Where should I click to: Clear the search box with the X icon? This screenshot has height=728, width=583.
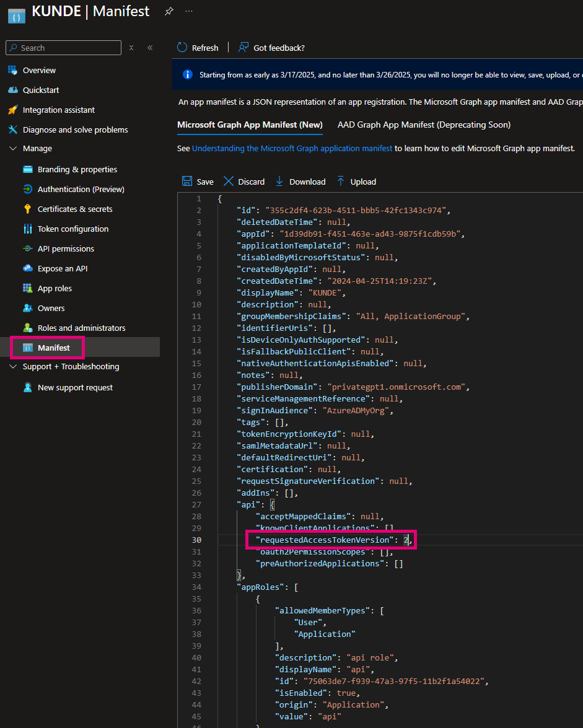coord(131,48)
